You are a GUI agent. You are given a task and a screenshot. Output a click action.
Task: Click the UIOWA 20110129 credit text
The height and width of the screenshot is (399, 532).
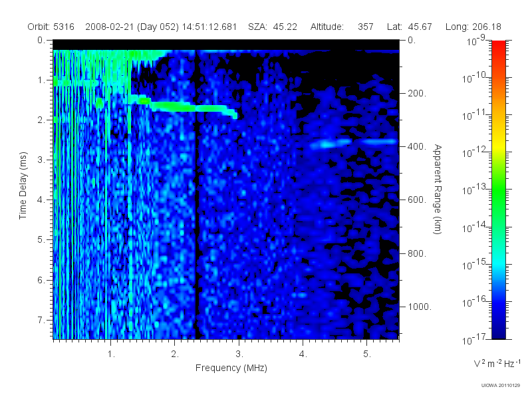(501, 385)
